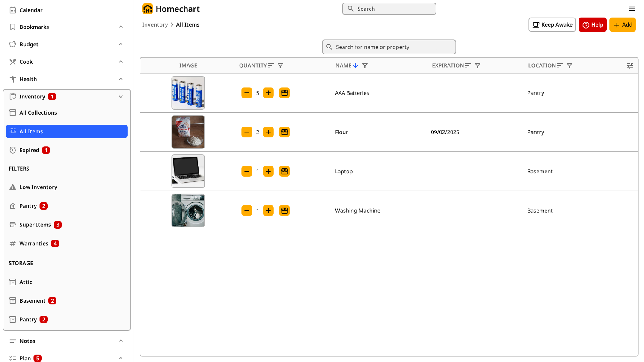Click the name or property search field
Image resolution: width=644 pixels, height=362 pixels.
click(x=389, y=47)
